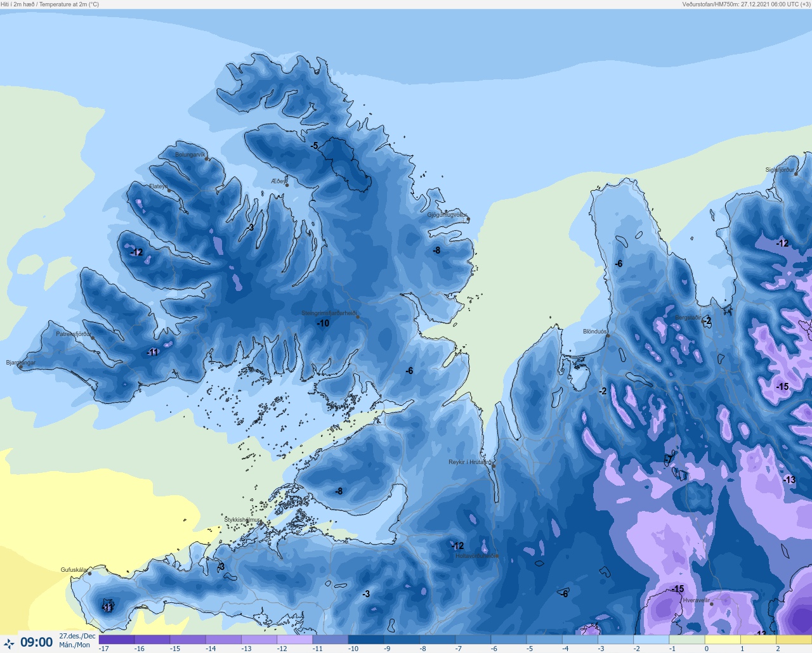
Task: Click the Steingrímsfjarðarheiði station label
Action: [329, 313]
